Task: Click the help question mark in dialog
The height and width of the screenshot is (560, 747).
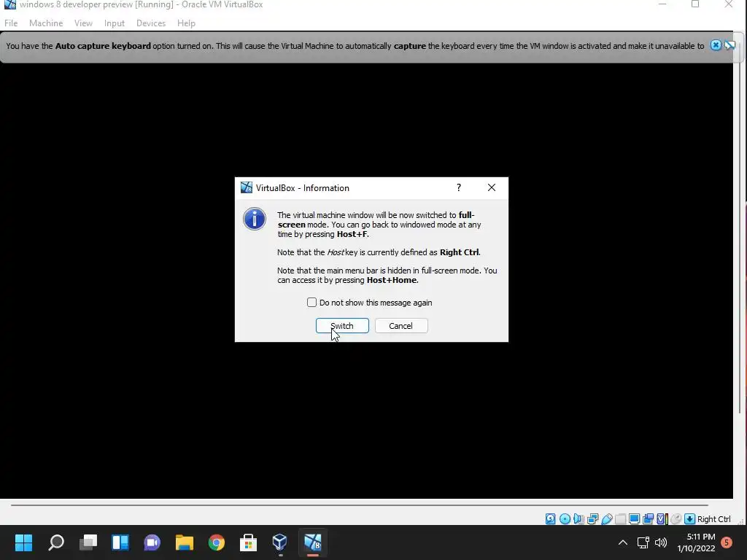Action: click(x=459, y=187)
